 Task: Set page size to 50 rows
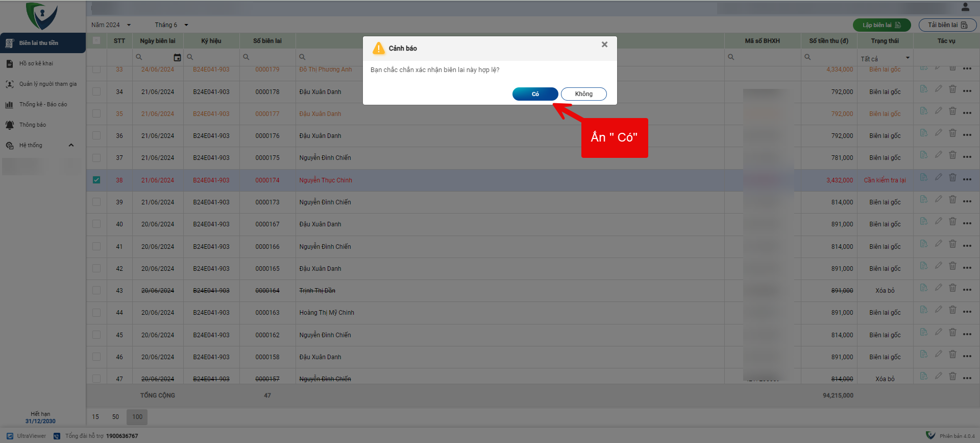115,417
